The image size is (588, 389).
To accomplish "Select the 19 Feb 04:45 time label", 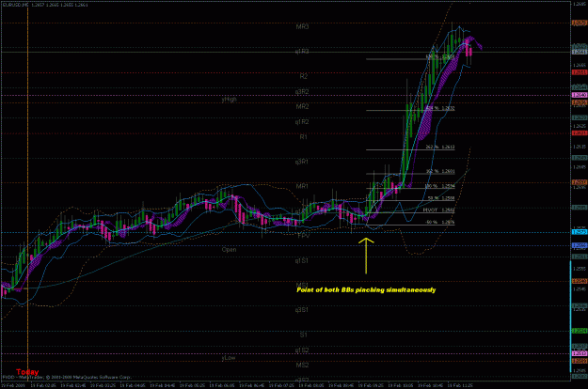I will click(162, 385).
